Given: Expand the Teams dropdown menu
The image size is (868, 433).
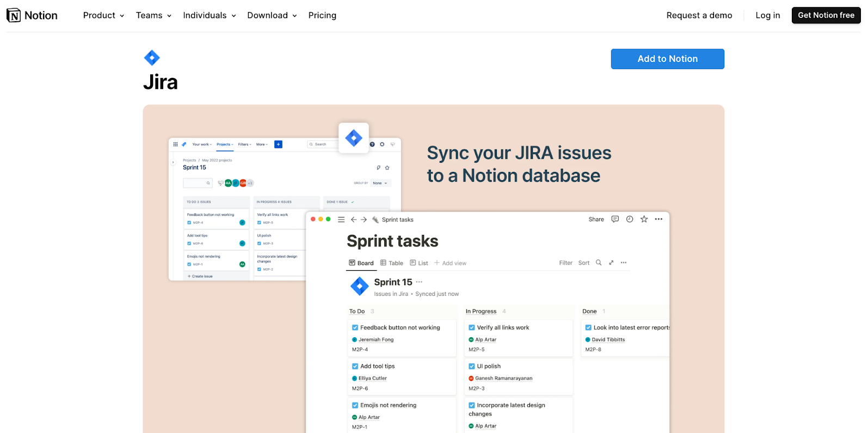Looking at the screenshot, I should click(153, 15).
